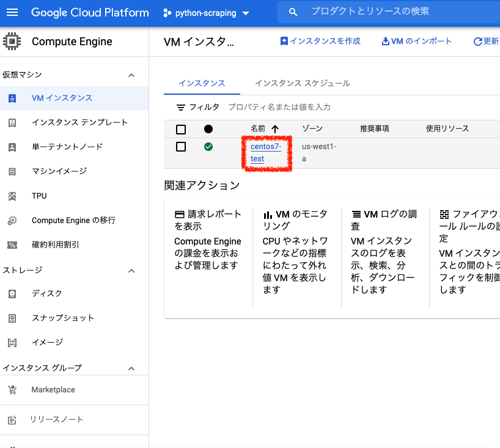
Task: Open Marketplace sidebar item
Action: pyautogui.click(x=75, y=390)
